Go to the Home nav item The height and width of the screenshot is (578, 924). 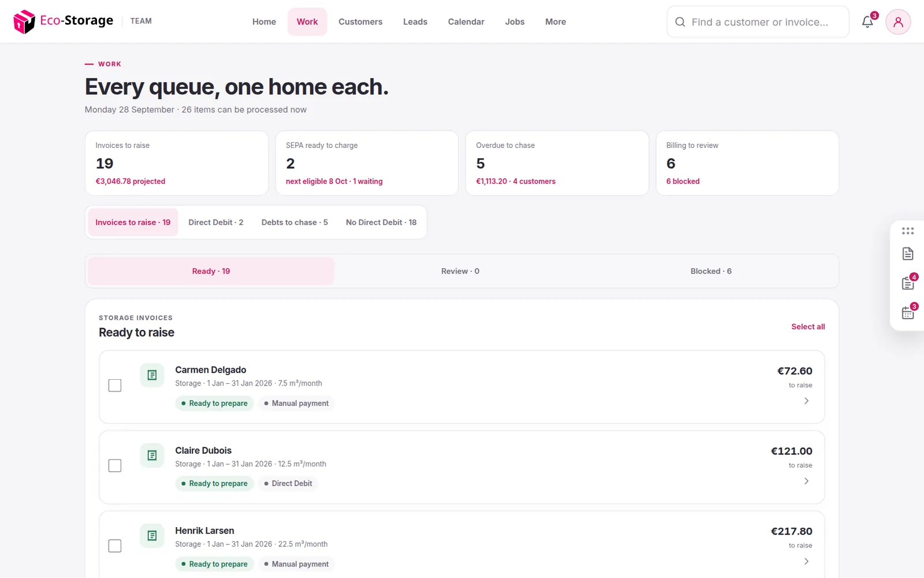264,22
